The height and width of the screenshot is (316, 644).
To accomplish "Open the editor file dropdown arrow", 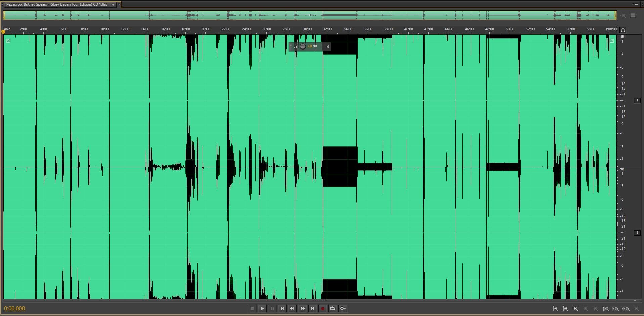I will click(113, 5).
